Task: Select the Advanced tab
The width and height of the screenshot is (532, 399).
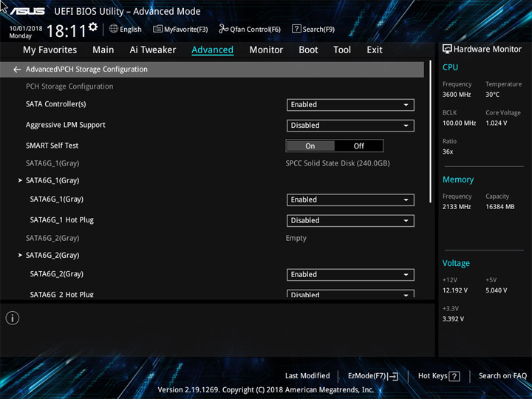Action: coord(212,50)
